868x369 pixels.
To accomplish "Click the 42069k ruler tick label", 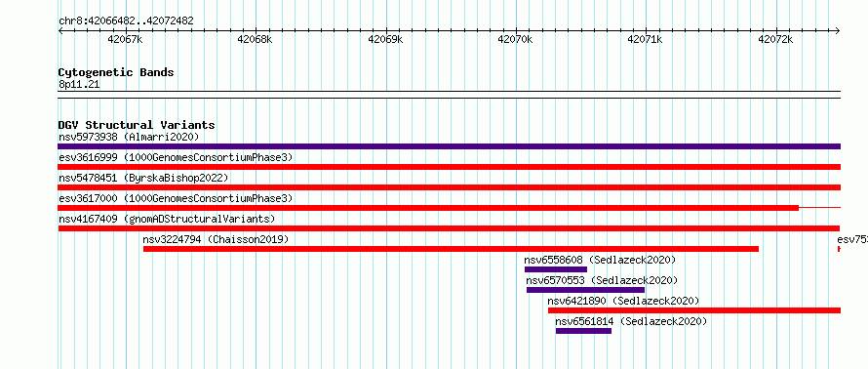I will pyautogui.click(x=385, y=39).
